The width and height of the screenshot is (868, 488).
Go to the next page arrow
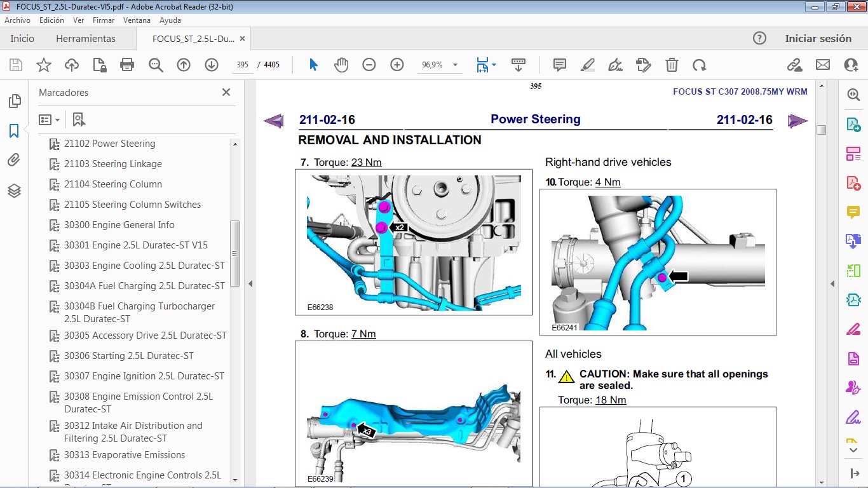(x=212, y=65)
